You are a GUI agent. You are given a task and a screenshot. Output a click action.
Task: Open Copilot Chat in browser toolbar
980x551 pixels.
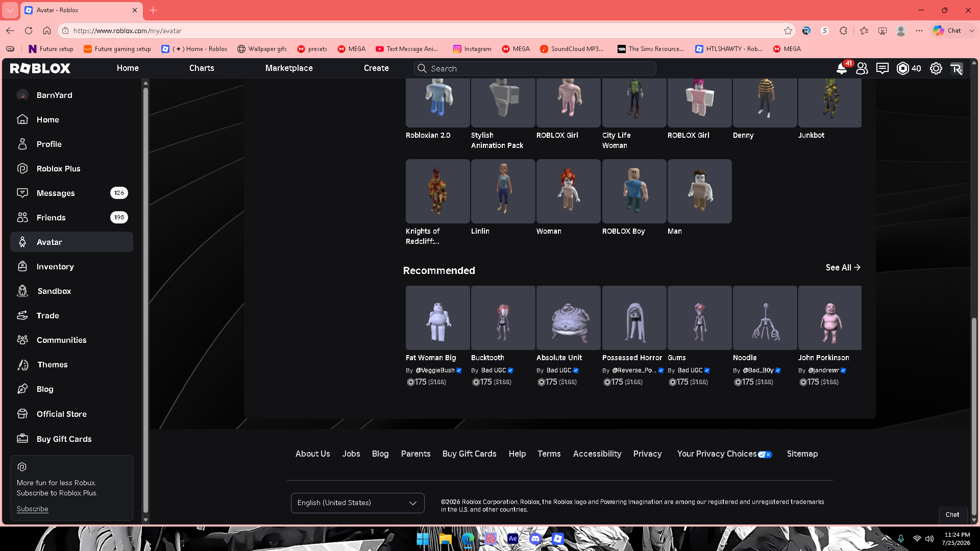coord(947,31)
